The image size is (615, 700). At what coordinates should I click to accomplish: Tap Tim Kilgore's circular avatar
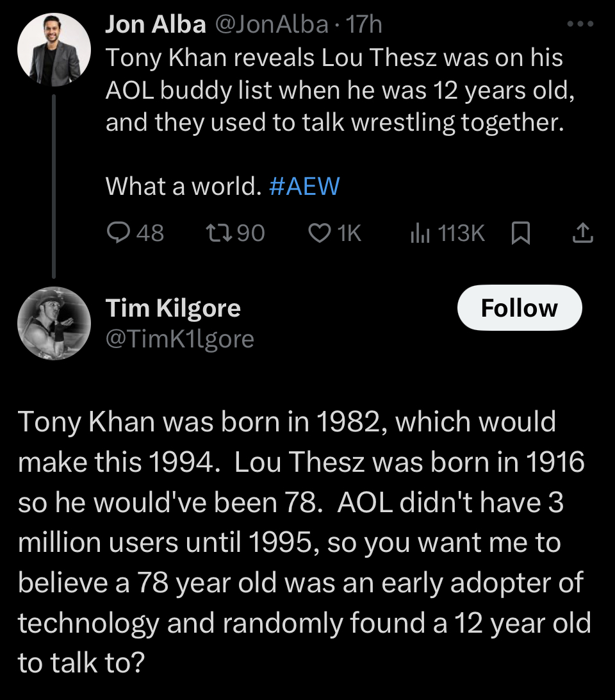(53, 322)
